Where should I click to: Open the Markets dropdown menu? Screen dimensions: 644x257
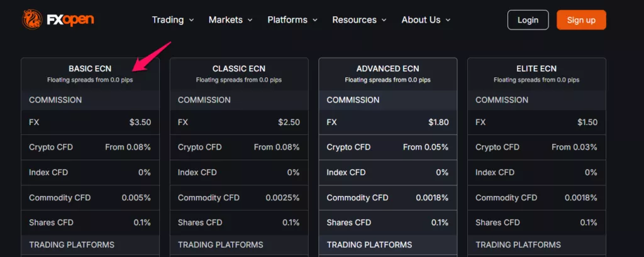pos(230,19)
